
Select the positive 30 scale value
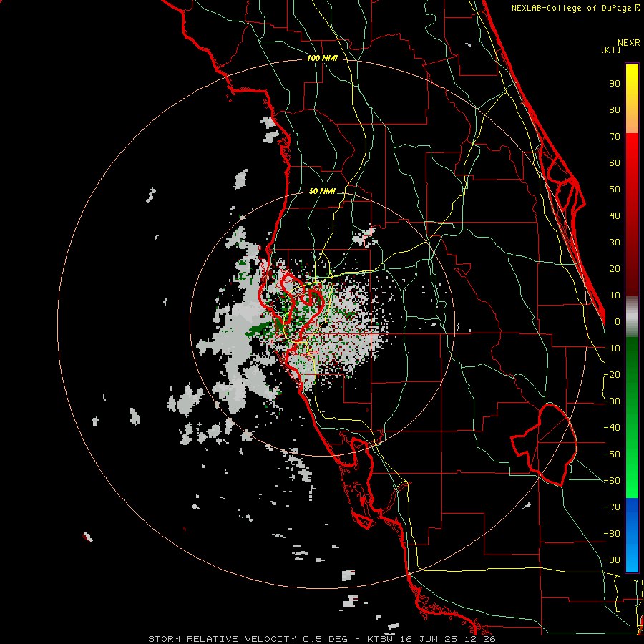(x=615, y=243)
